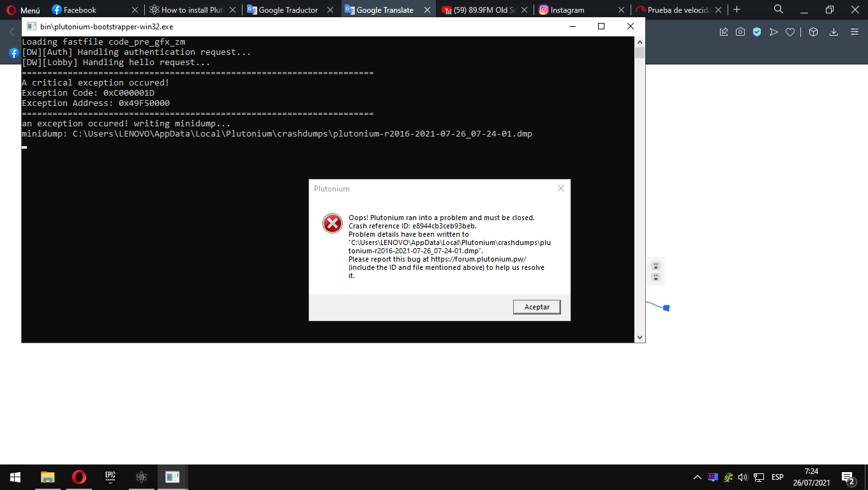Click the 60 FPS monitor tray icon
The height and width of the screenshot is (490, 868).
(x=713, y=477)
